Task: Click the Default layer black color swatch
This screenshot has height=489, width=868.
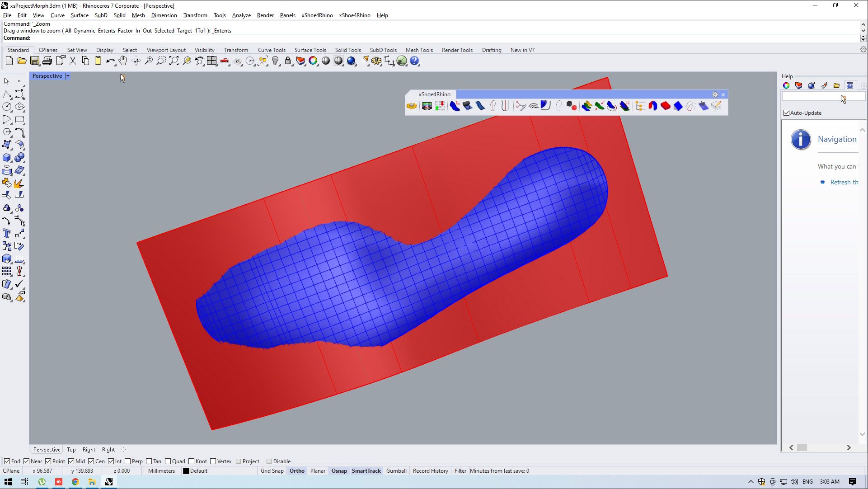Action: pyautogui.click(x=186, y=471)
